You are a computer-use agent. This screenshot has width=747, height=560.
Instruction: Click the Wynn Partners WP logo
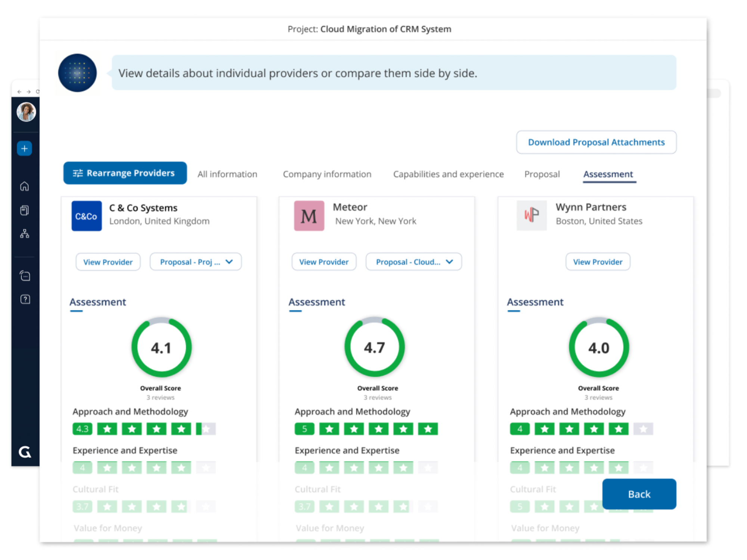(531, 215)
